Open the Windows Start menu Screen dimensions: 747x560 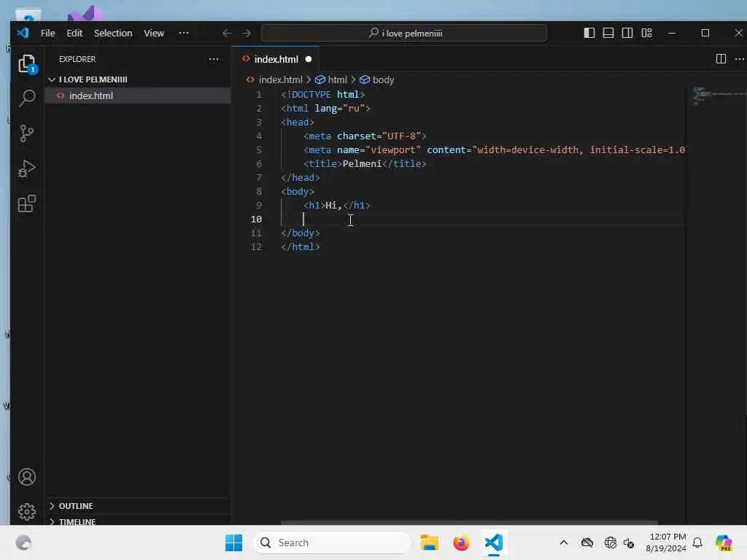point(233,542)
